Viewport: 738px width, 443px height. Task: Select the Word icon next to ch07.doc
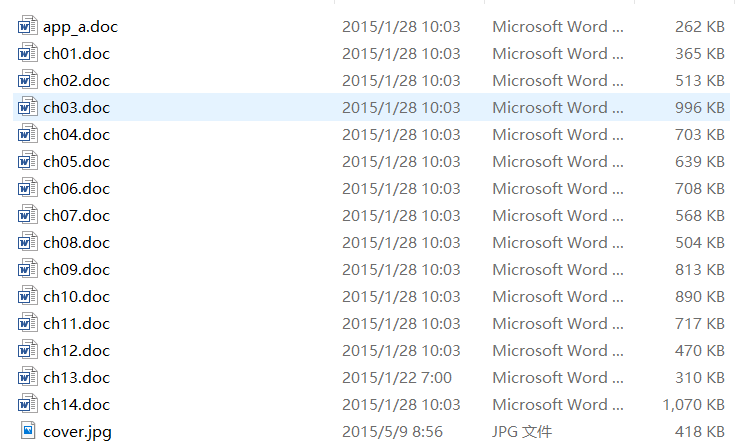pyautogui.click(x=27, y=215)
